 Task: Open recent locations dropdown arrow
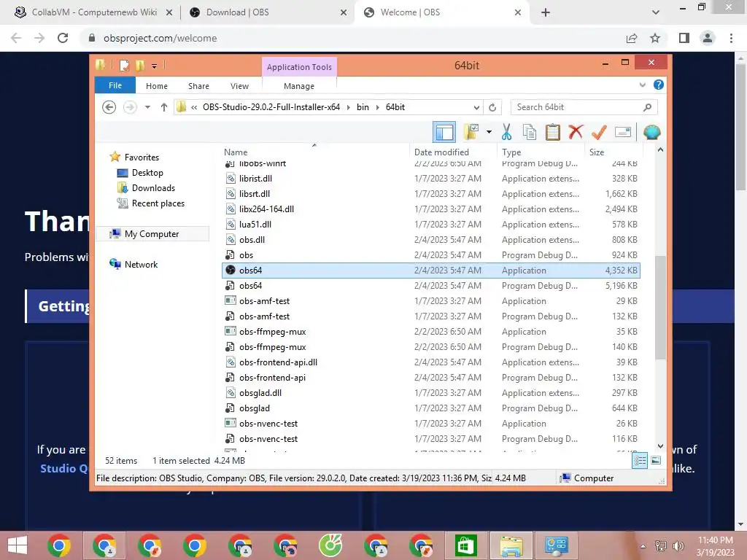click(147, 107)
